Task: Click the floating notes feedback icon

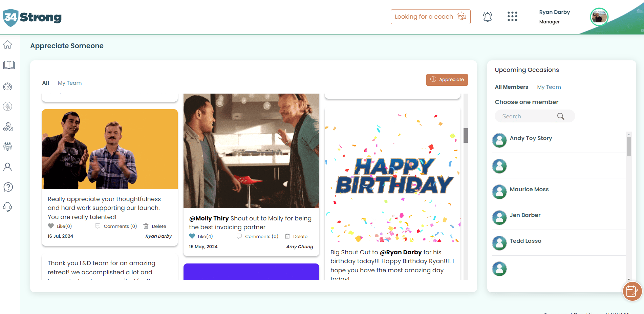Action: point(632,291)
